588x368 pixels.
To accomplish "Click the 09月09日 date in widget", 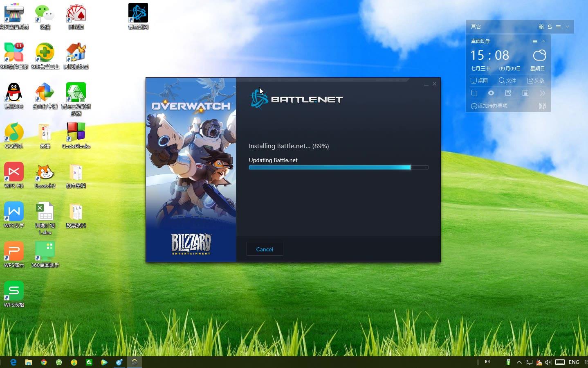I will pos(510,69).
